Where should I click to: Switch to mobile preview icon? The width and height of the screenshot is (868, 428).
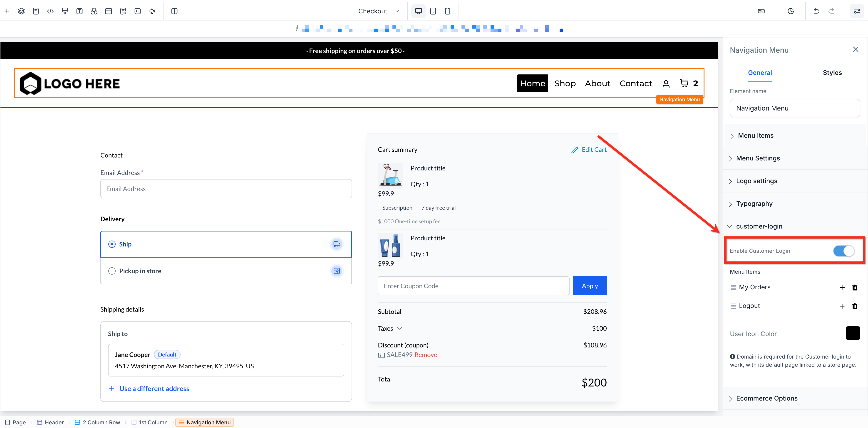tap(447, 11)
